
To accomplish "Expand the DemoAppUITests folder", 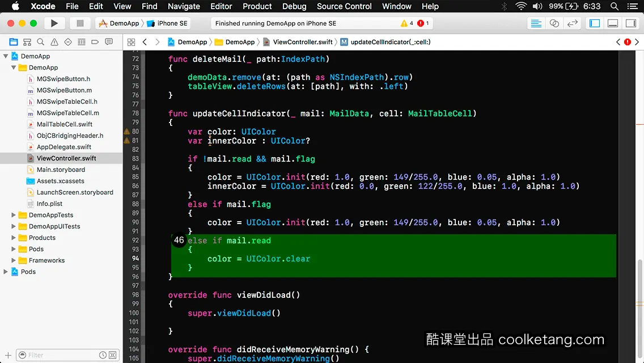I will point(14,226).
